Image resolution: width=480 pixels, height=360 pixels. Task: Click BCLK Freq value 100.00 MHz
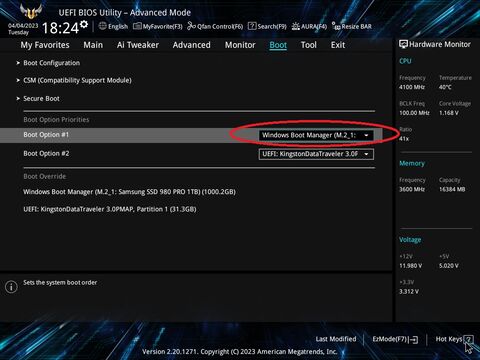pyautogui.click(x=414, y=113)
